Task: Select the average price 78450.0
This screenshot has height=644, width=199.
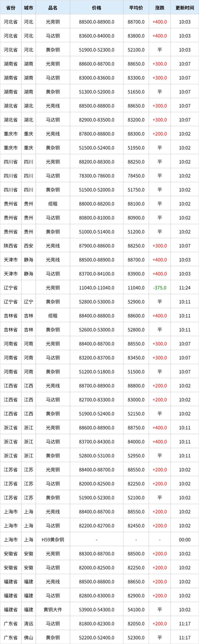Action: [136, 176]
